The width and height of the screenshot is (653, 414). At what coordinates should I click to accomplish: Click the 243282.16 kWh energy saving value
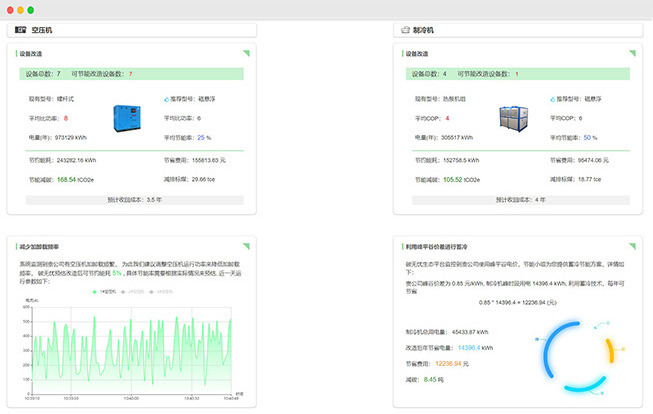pyautogui.click(x=76, y=160)
